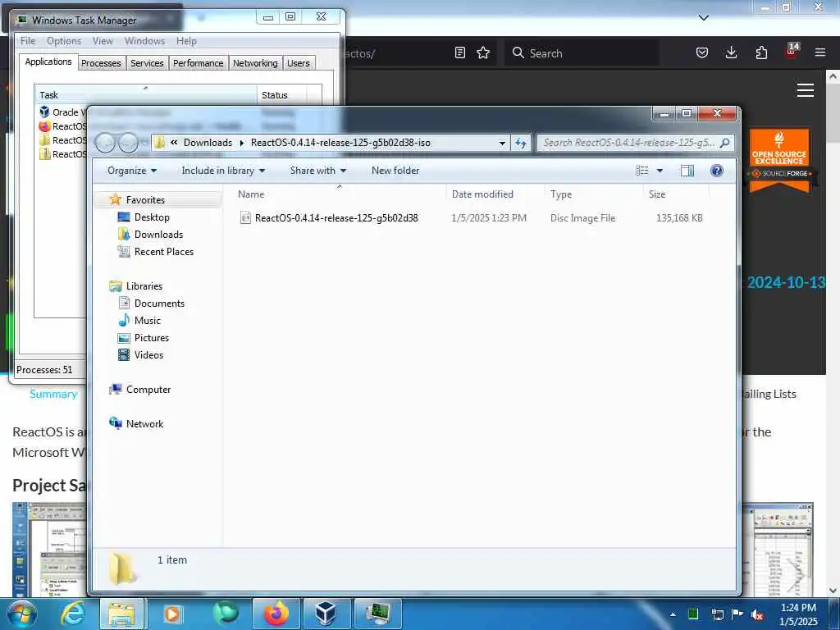Click Firefox Search box
The image size is (840, 630).
pos(582,53)
